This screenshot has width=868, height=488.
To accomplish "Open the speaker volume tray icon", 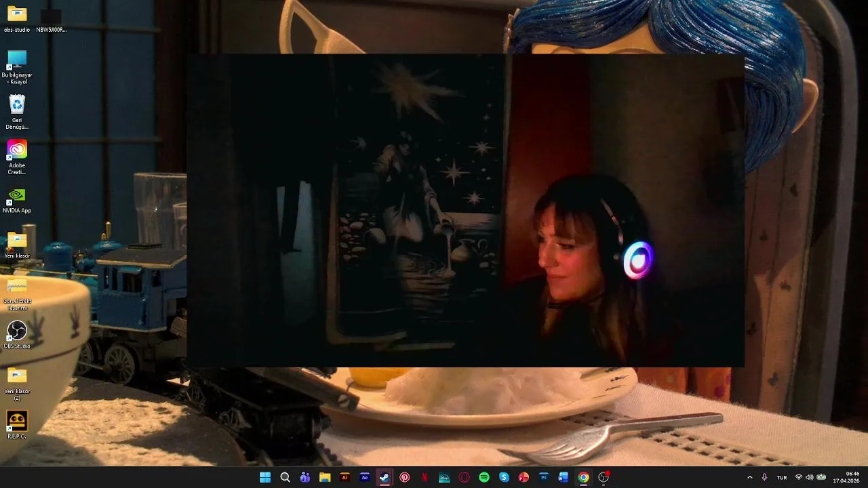I will tap(810, 477).
